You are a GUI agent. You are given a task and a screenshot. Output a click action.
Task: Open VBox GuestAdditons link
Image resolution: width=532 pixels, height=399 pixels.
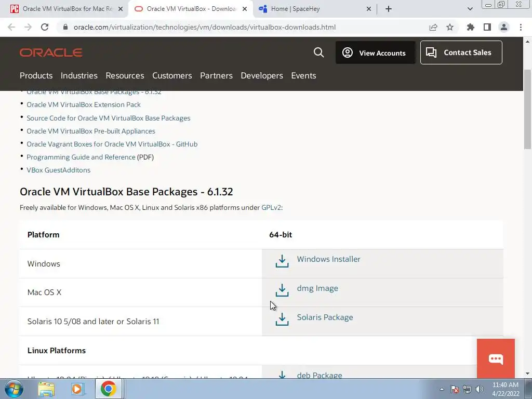tap(58, 170)
